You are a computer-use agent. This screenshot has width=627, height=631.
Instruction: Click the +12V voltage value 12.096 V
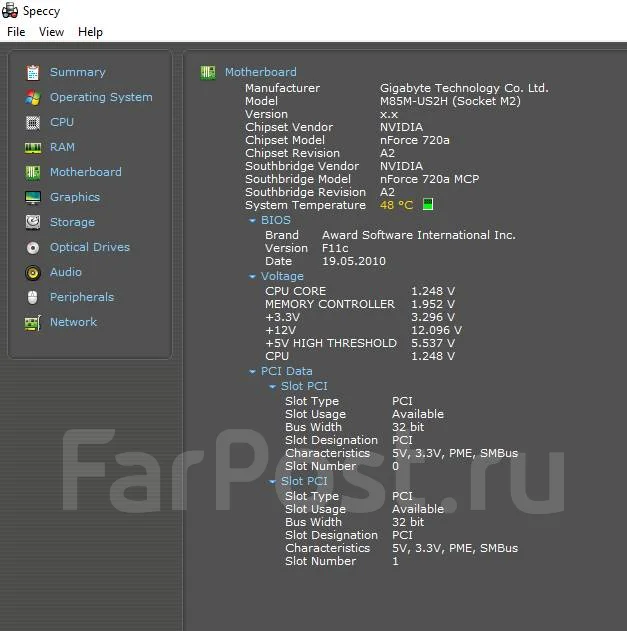coord(437,330)
